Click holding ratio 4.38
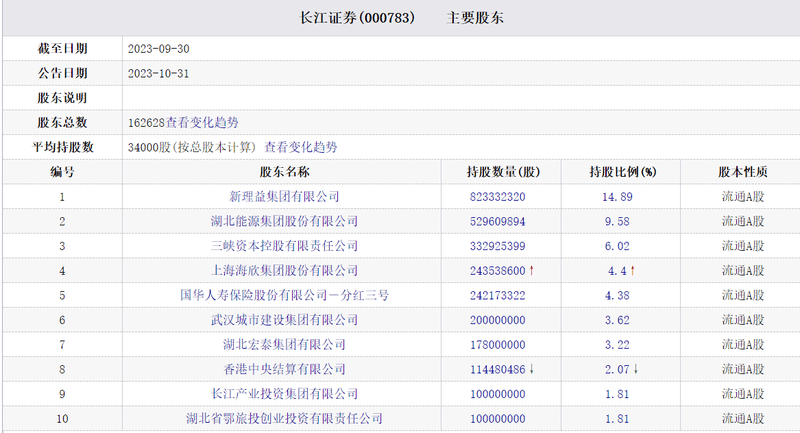Image resolution: width=800 pixels, height=433 pixels. 617,295
